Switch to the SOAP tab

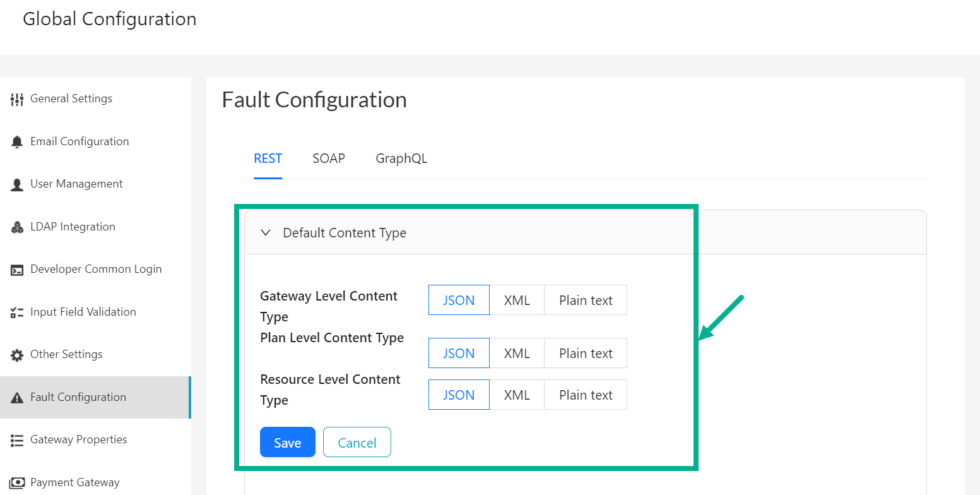328,158
